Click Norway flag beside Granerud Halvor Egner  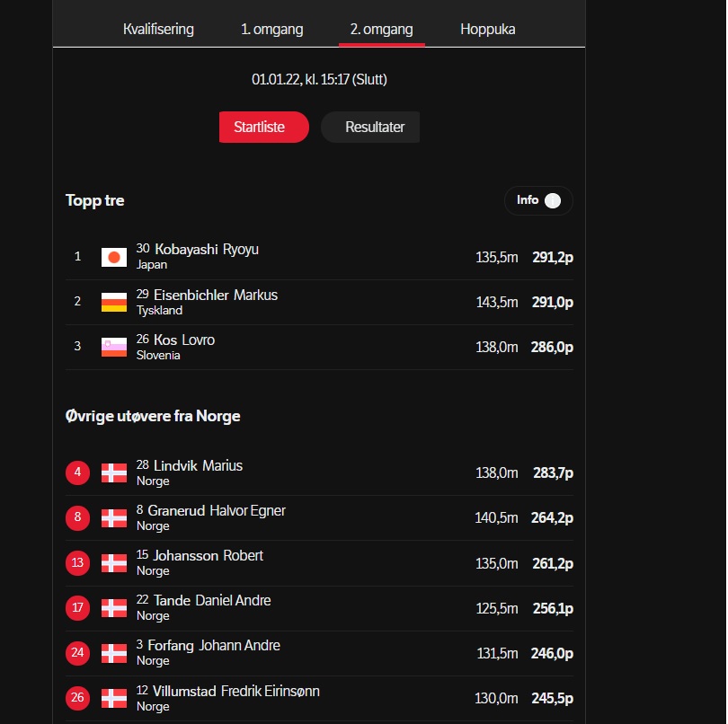[x=114, y=518]
